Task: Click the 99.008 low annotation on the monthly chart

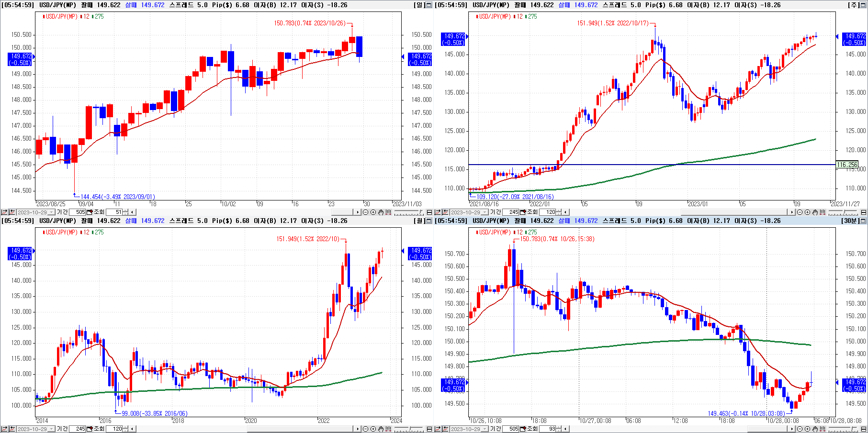Action: pos(155,413)
